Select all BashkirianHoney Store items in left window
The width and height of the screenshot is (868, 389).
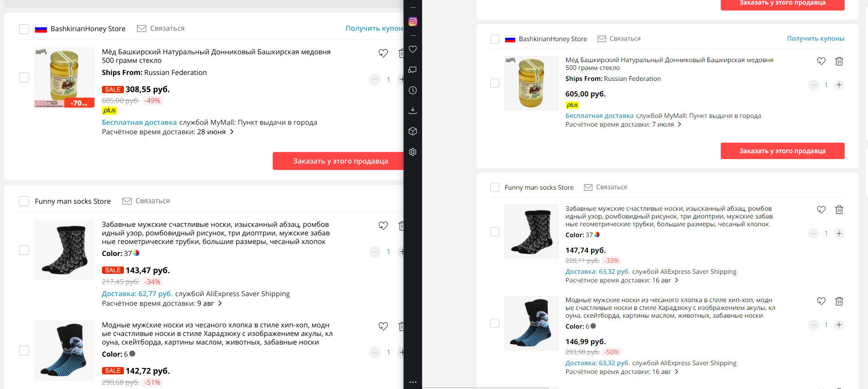[24, 29]
